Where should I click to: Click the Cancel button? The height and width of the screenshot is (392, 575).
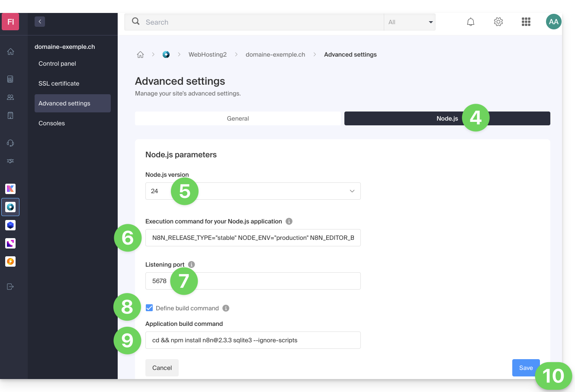point(162,368)
